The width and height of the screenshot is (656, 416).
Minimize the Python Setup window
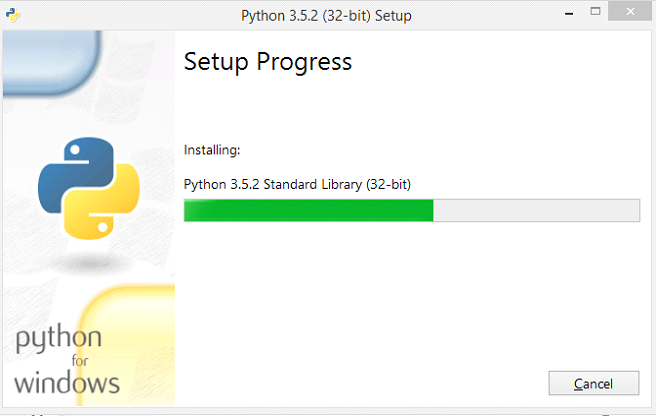(x=569, y=13)
